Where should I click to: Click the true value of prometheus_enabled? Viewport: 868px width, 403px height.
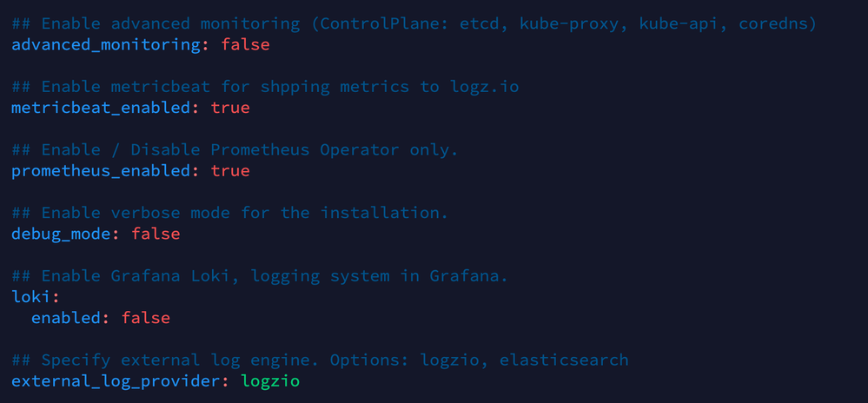tap(230, 171)
